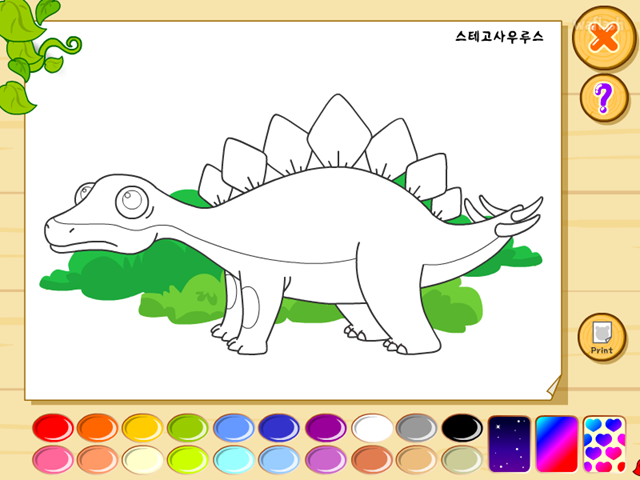The height and width of the screenshot is (480, 640).
Task: Pick the olive green paint swatch
Action: pos(188,428)
